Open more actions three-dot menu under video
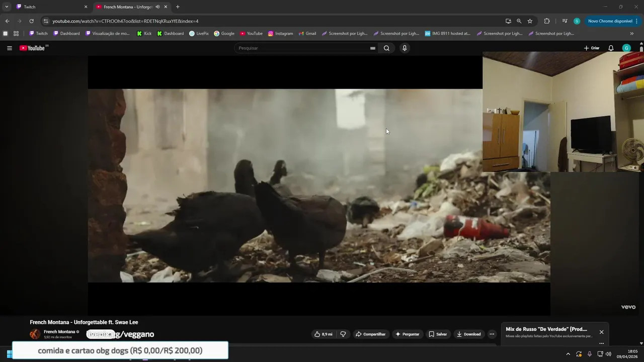 (492, 334)
